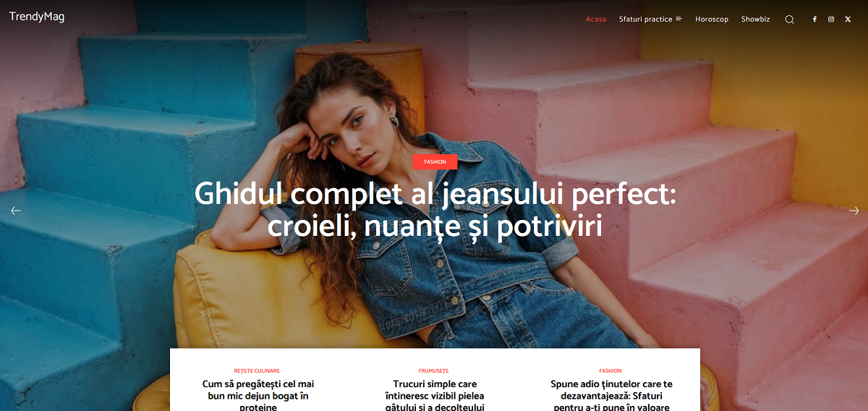Open the 'Spune adio ținutelor' article
The width and height of the screenshot is (868, 411).
pyautogui.click(x=611, y=395)
